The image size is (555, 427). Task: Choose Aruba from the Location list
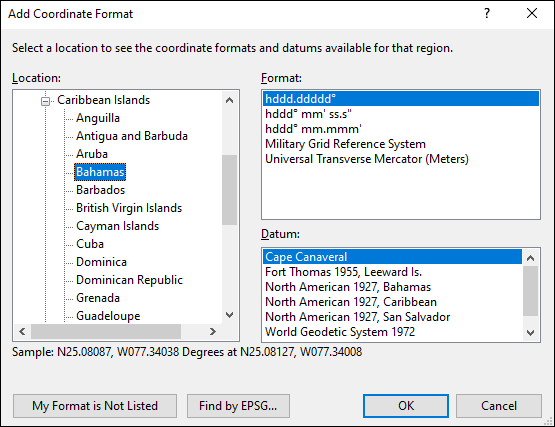coord(92,154)
